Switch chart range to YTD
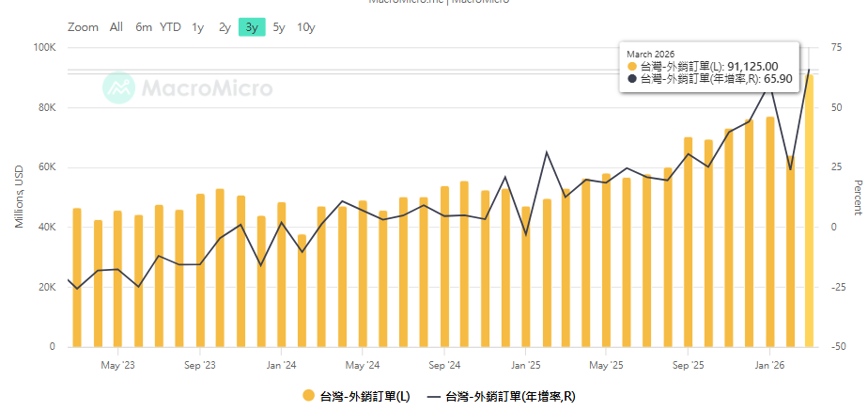Viewport: 868px width, 411px height. click(170, 27)
